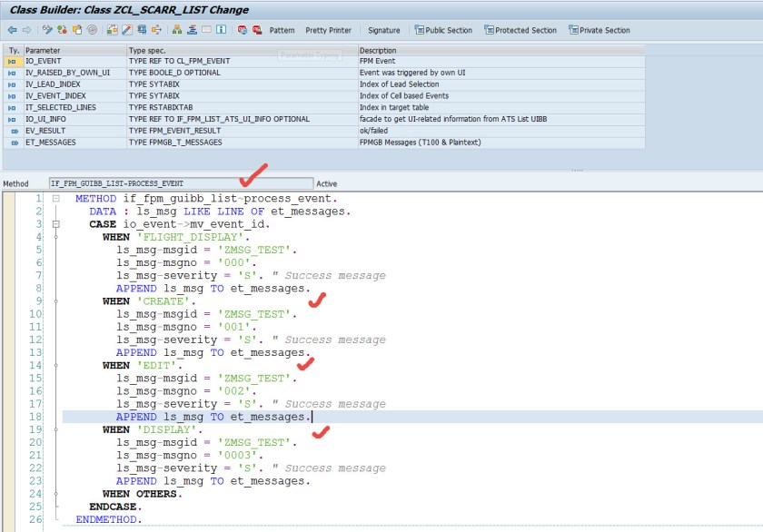Set a session breakpoint using first red icon
The width and height of the screenshot is (763, 532).
[x=243, y=30]
